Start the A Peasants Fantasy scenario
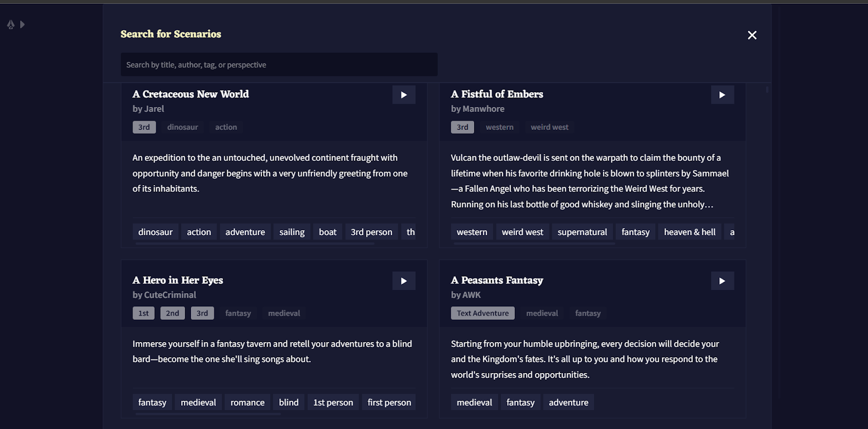868x429 pixels. pyautogui.click(x=722, y=281)
